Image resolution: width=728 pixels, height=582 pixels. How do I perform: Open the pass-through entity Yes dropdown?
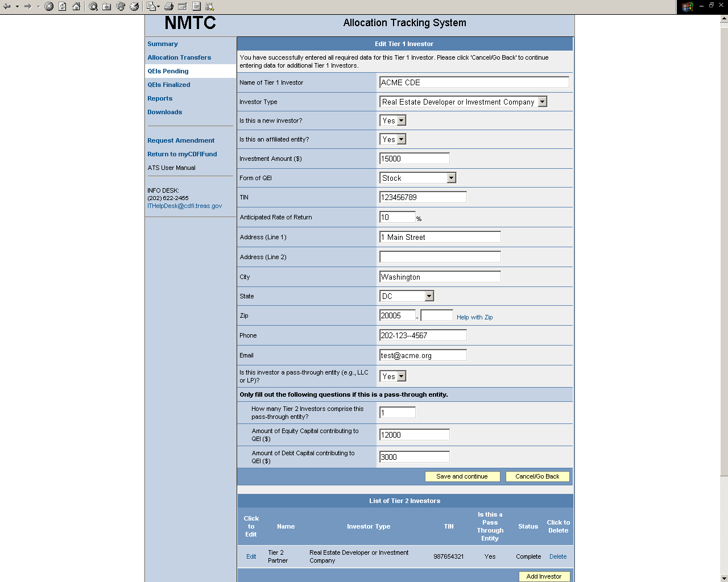point(402,376)
